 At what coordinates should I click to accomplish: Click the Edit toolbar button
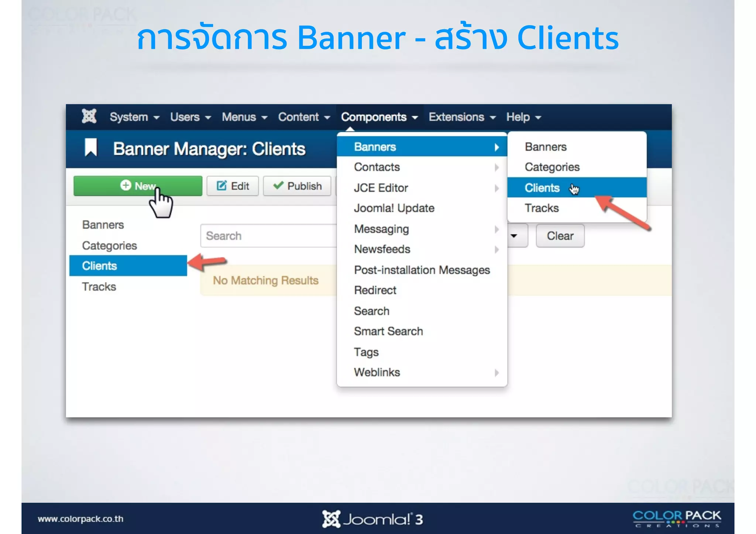click(x=233, y=186)
